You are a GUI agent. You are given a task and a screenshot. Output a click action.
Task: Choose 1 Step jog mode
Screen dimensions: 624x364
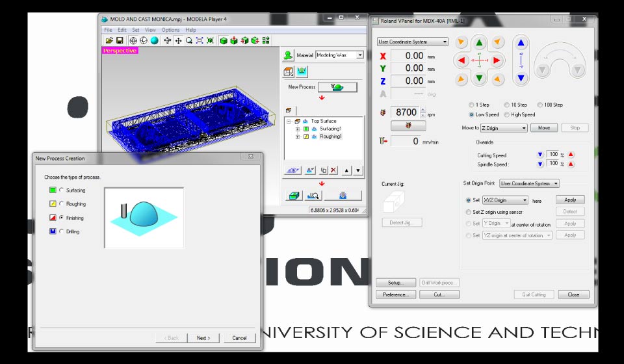471,105
